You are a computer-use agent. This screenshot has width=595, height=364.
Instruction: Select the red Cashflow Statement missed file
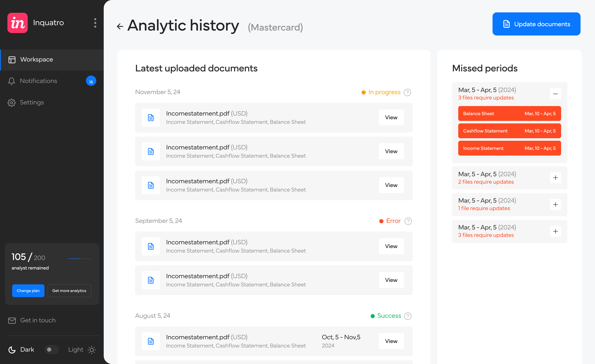click(x=509, y=131)
